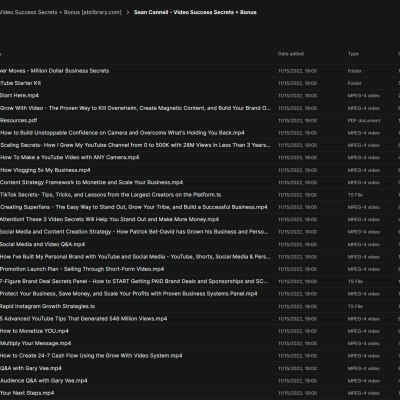Open the Million Dollar Business Secrets folder
This screenshot has height=400, width=400.
[54, 71]
